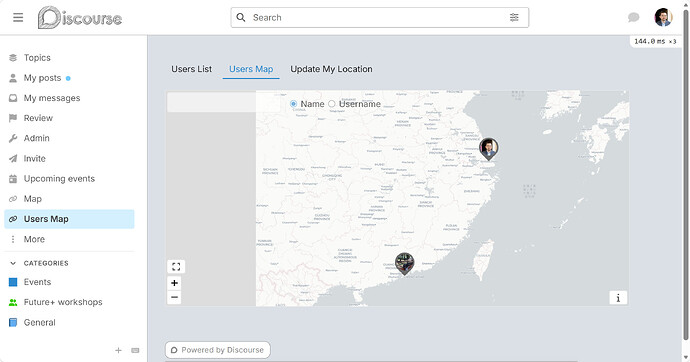
Task: Focus the Search input field
Action: point(379,18)
